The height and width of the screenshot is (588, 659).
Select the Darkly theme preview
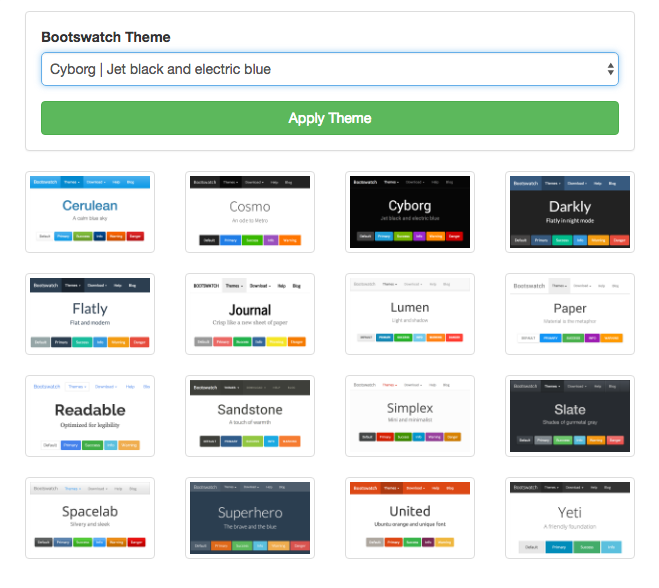click(x=570, y=212)
